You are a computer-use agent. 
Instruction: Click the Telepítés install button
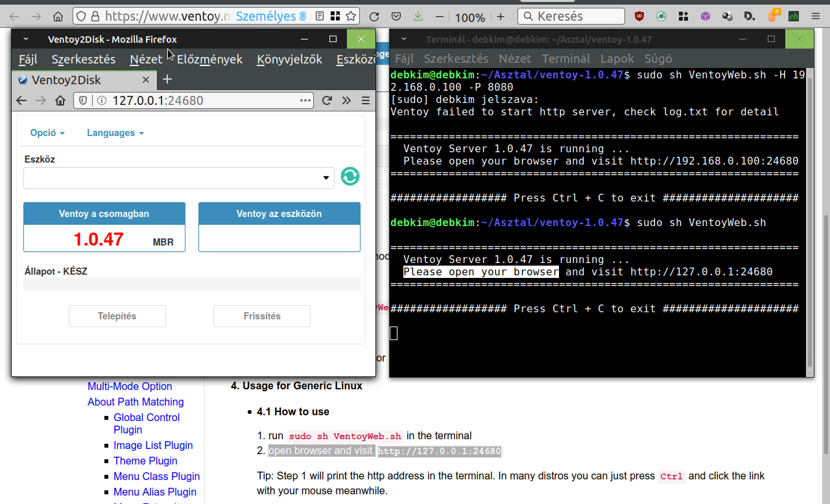point(117,316)
